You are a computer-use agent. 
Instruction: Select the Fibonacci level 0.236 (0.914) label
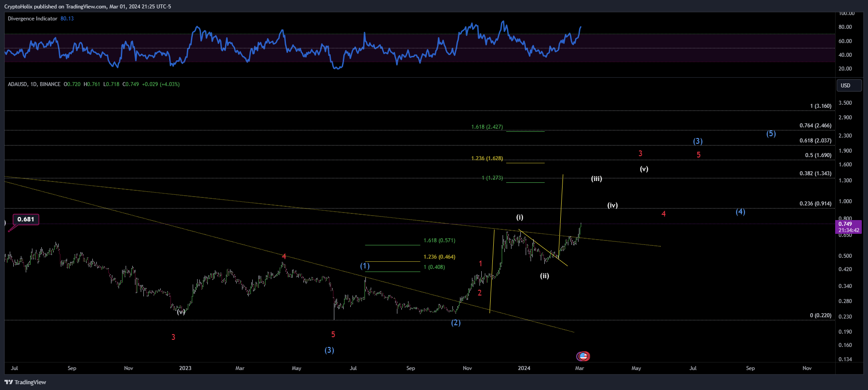815,204
